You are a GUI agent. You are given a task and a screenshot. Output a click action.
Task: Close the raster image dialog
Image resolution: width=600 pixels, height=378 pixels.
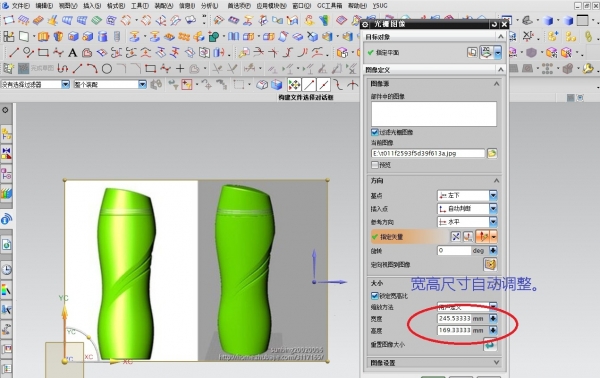pos(504,24)
